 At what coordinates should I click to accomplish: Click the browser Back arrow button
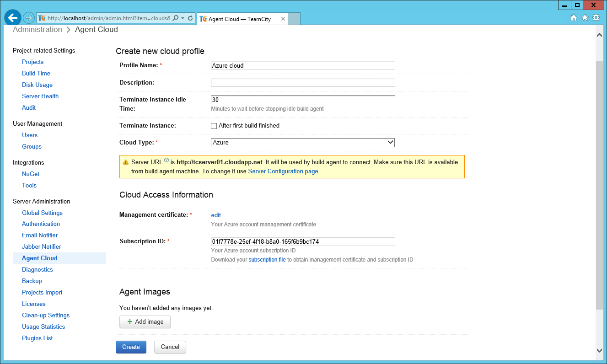click(13, 18)
